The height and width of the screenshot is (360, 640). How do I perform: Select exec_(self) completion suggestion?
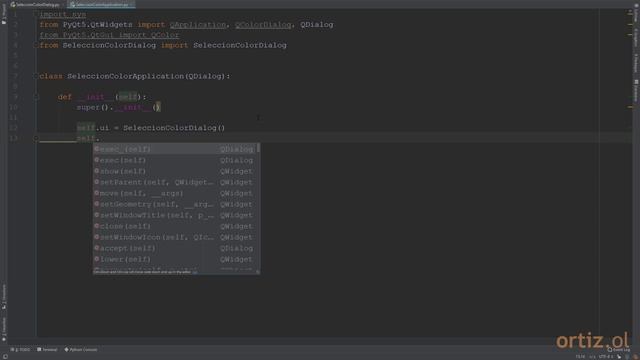(x=174, y=149)
